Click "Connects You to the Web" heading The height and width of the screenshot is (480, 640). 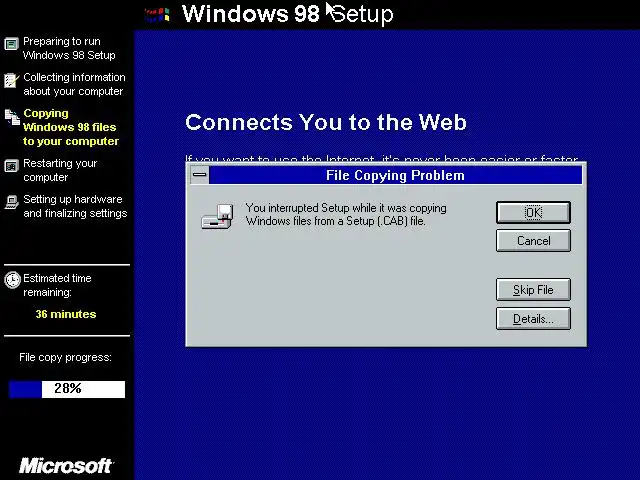[x=326, y=122]
